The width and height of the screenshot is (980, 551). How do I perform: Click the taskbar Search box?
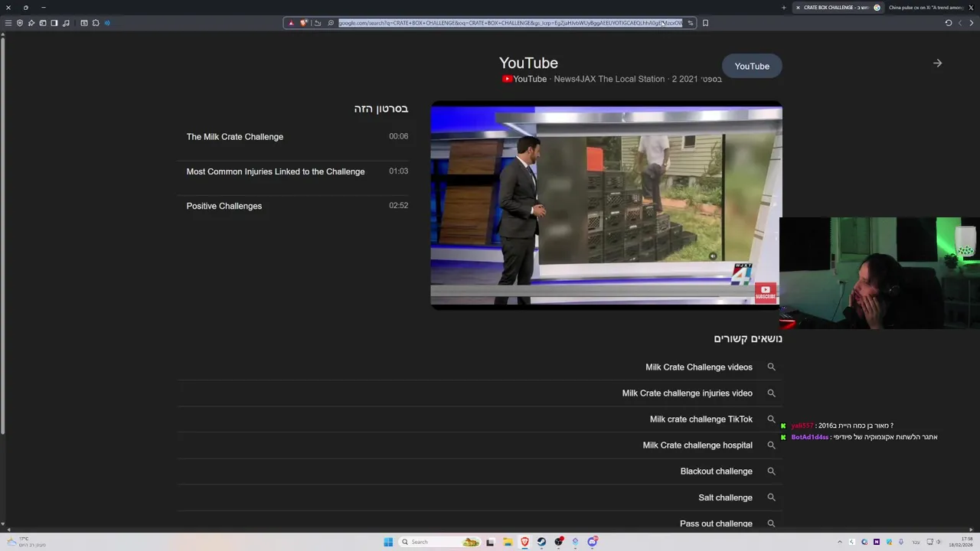coord(440,542)
